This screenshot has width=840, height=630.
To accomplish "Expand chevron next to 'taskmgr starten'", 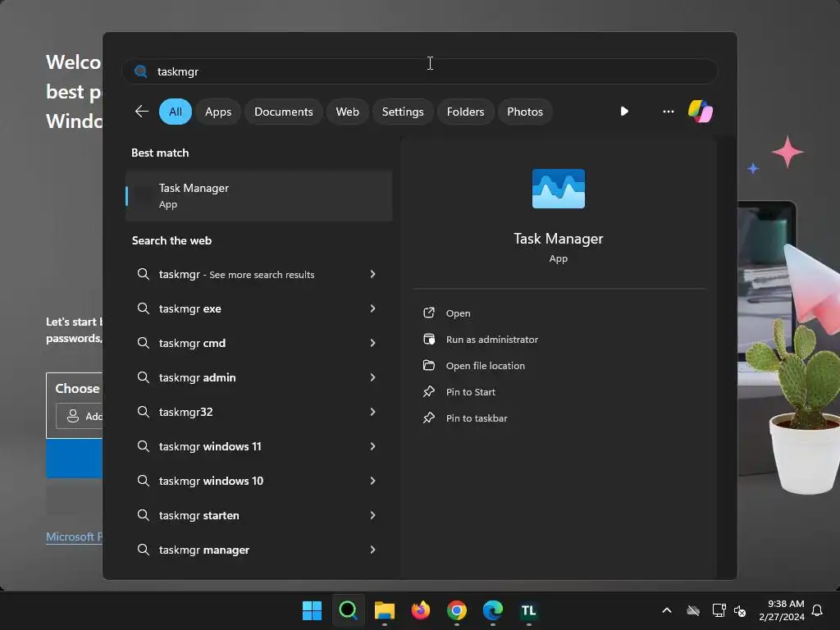I will 373,515.
